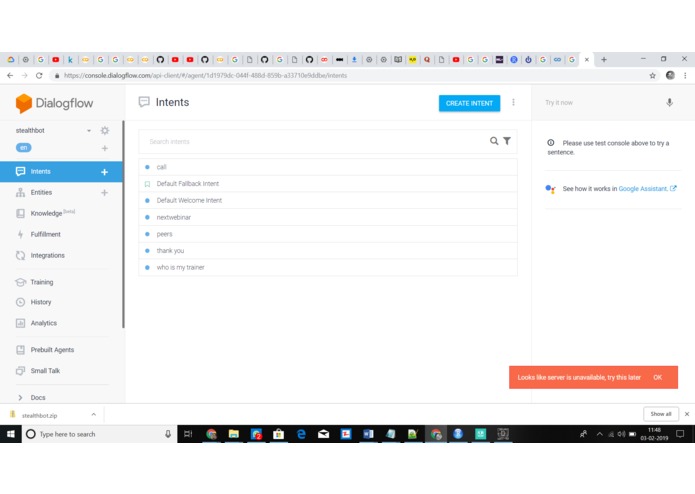Open Mail app from taskbar
The height and width of the screenshot is (494, 695).
(x=324, y=434)
